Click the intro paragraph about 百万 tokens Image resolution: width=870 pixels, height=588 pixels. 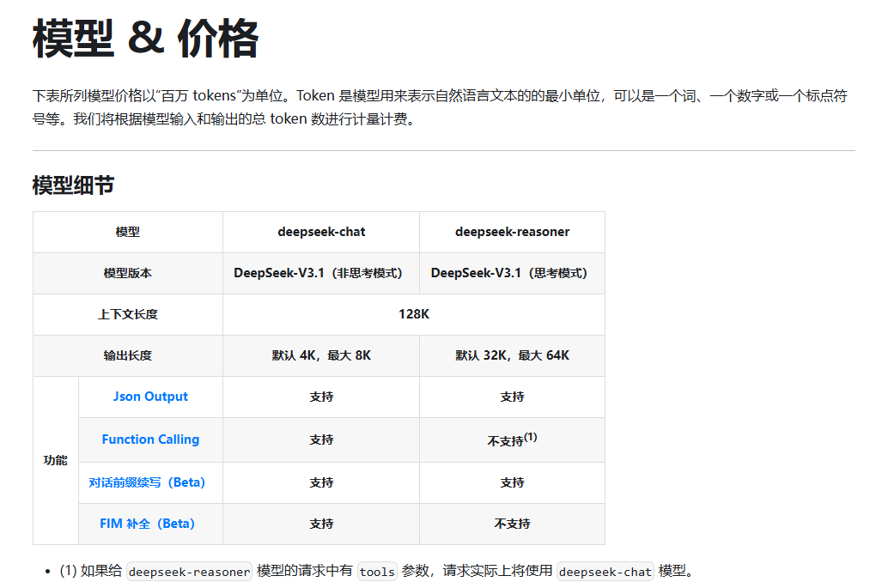pyautogui.click(x=440, y=107)
